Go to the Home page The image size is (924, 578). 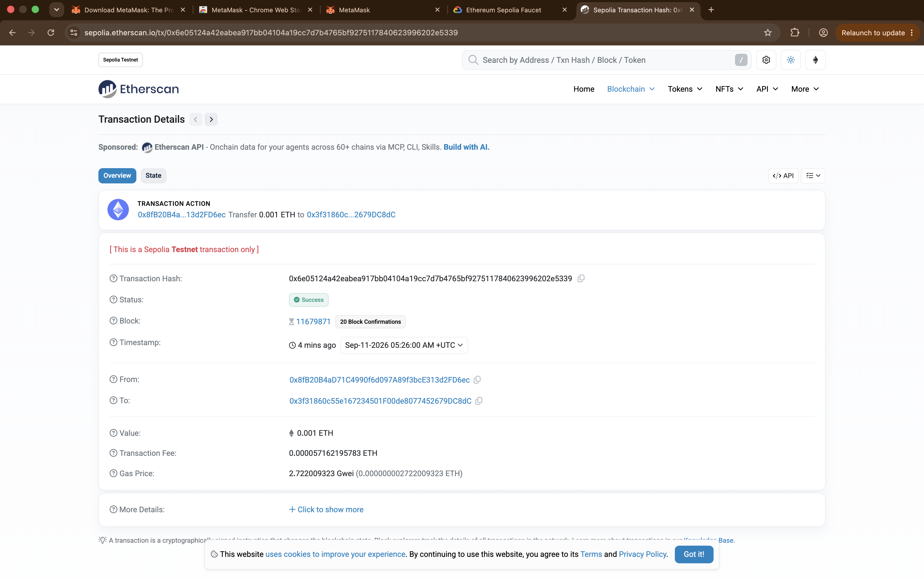[x=584, y=89]
